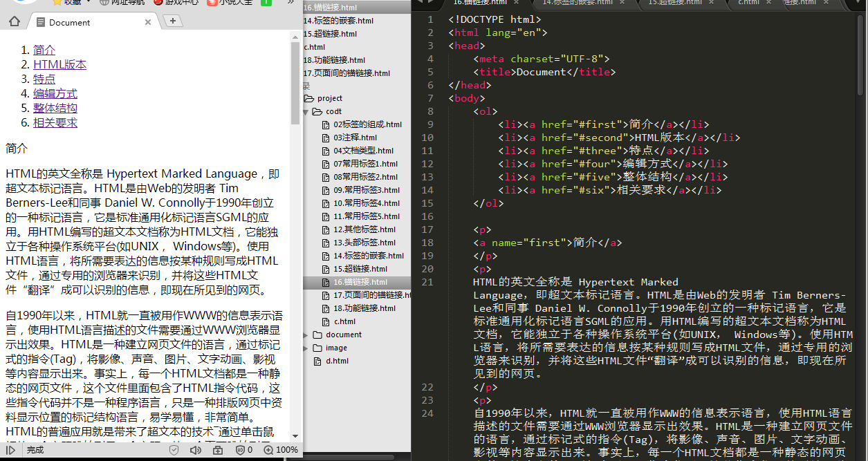Jump to the 编辑方式 section link

click(x=55, y=93)
